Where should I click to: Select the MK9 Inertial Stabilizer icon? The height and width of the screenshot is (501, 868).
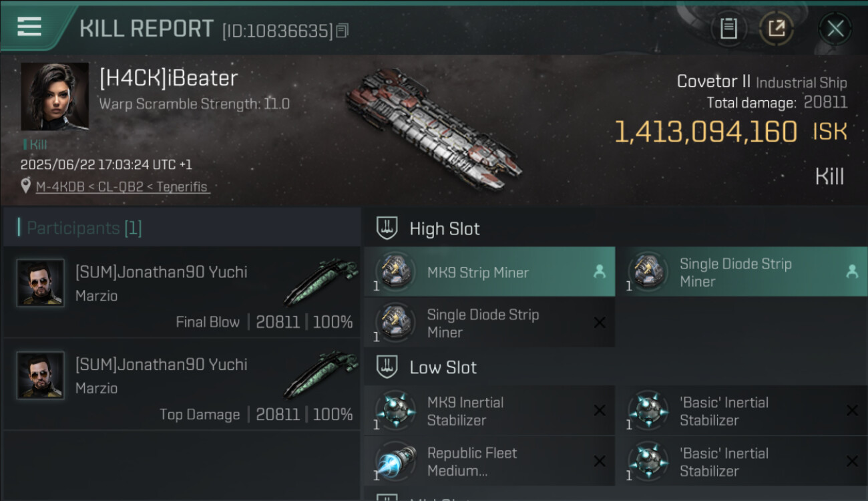point(395,410)
